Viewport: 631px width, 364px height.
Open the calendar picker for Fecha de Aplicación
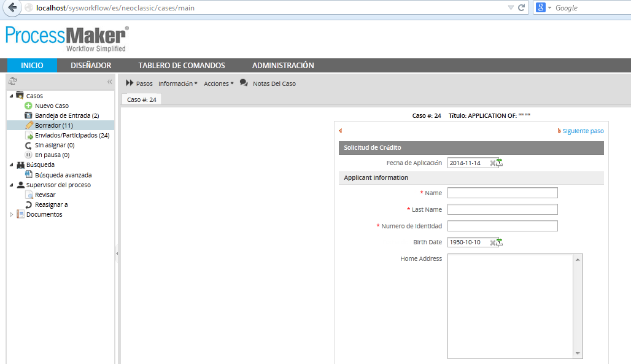[499, 163]
